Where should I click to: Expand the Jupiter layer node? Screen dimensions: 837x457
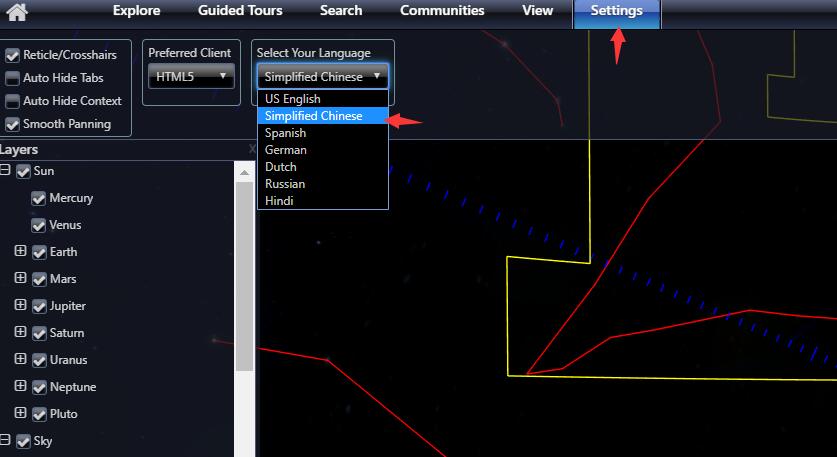click(20, 305)
